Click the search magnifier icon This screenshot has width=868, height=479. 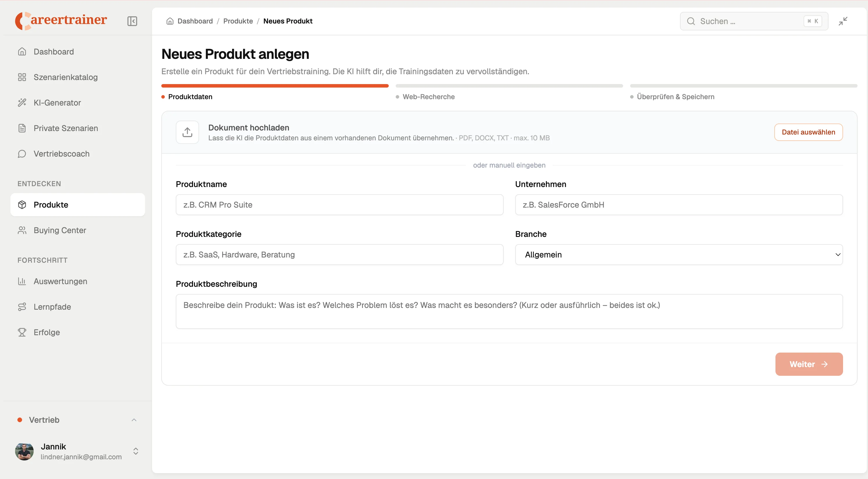tap(691, 21)
